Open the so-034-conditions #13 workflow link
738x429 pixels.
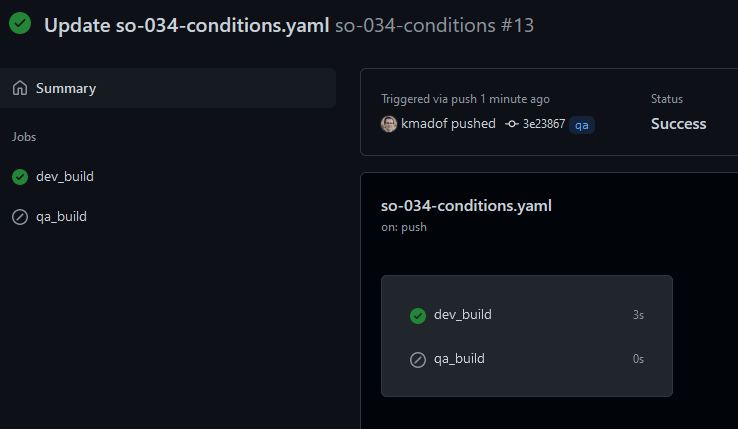click(434, 24)
